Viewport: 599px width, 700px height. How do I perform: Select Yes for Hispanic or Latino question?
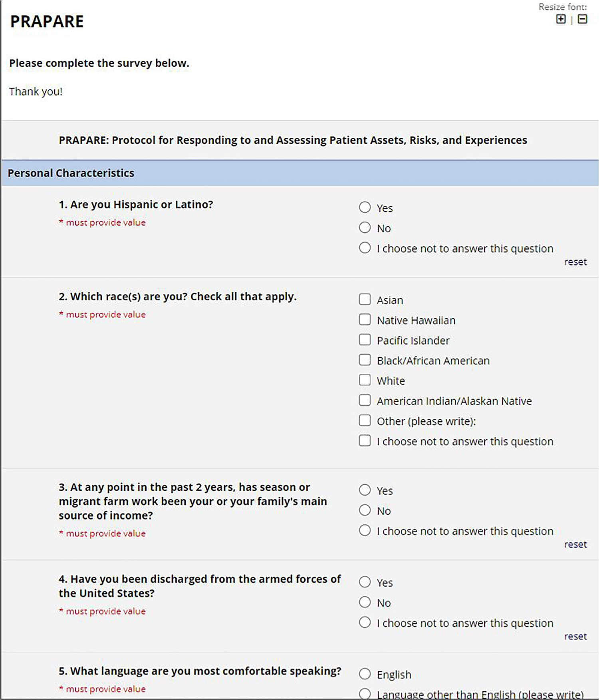tap(365, 207)
